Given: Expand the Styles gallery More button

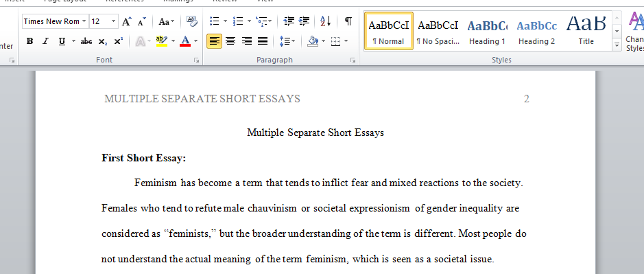Looking at the screenshot, I should (617, 45).
